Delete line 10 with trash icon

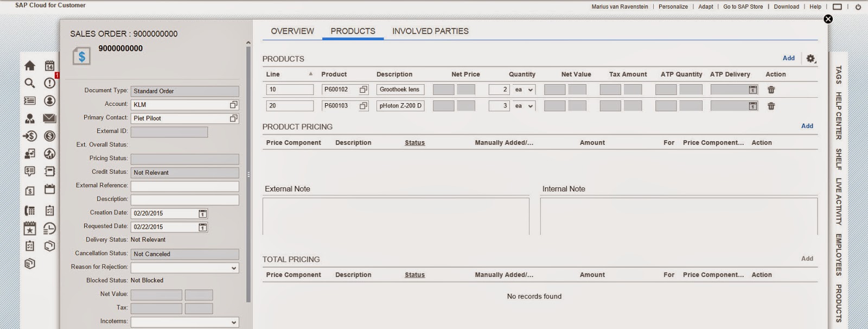(771, 90)
